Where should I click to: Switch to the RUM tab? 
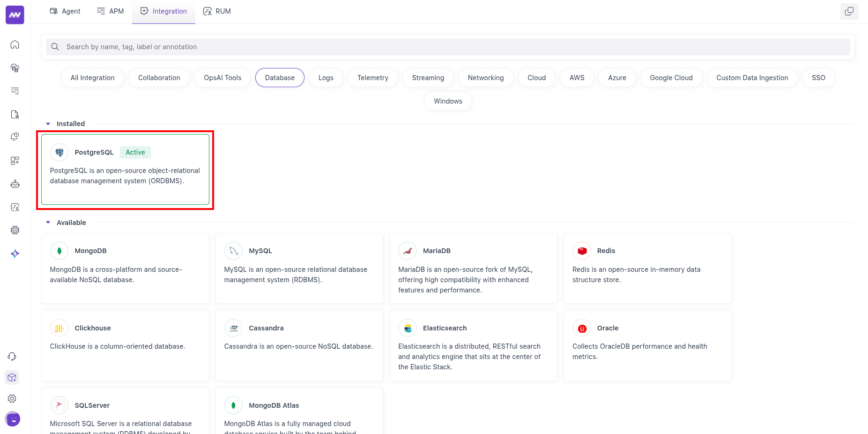pos(217,11)
